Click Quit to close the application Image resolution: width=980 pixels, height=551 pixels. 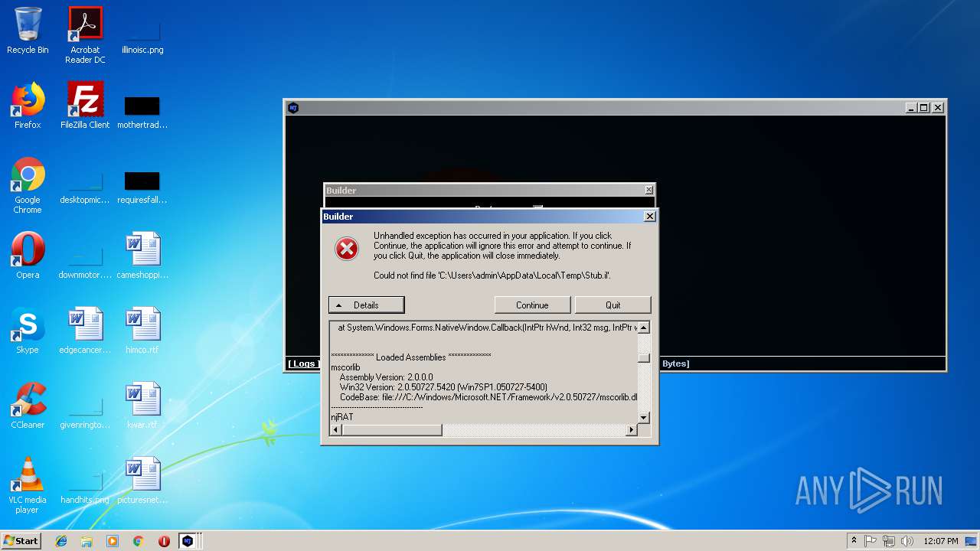click(x=613, y=305)
